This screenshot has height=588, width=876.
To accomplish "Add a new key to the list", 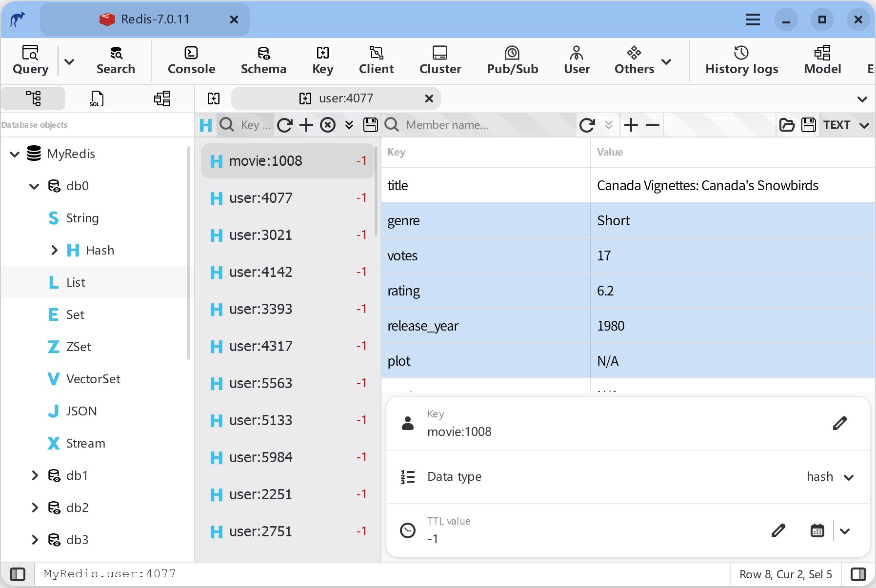I will coord(306,125).
